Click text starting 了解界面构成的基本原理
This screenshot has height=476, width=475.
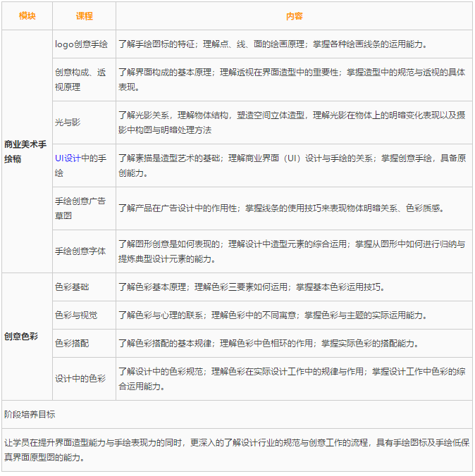pos(292,80)
